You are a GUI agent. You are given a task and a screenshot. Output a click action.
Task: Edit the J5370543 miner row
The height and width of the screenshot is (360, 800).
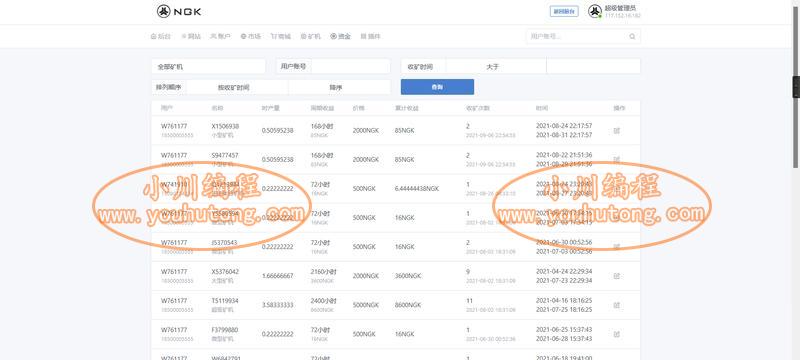click(x=616, y=247)
